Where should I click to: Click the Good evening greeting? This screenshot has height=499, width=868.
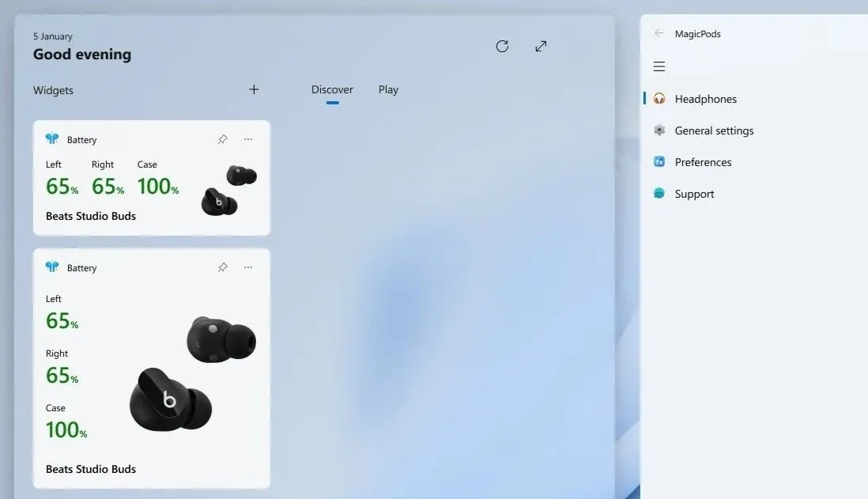click(x=82, y=55)
